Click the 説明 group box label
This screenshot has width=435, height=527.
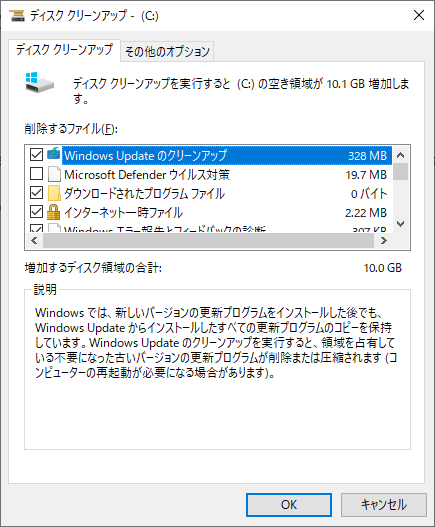pyautogui.click(x=45, y=289)
